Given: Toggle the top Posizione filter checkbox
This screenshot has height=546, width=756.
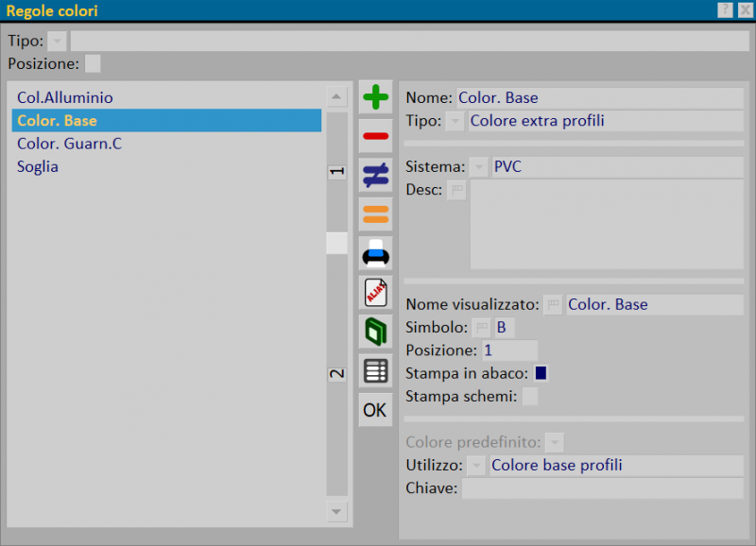Looking at the screenshot, I should [x=93, y=63].
